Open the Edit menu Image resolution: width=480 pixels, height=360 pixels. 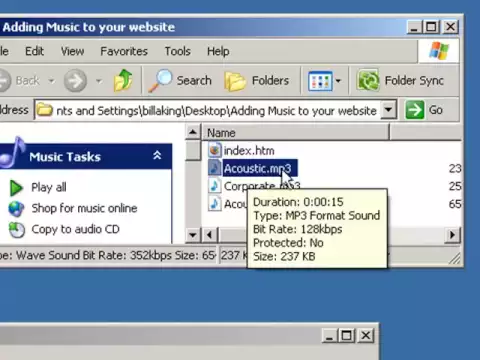34,51
